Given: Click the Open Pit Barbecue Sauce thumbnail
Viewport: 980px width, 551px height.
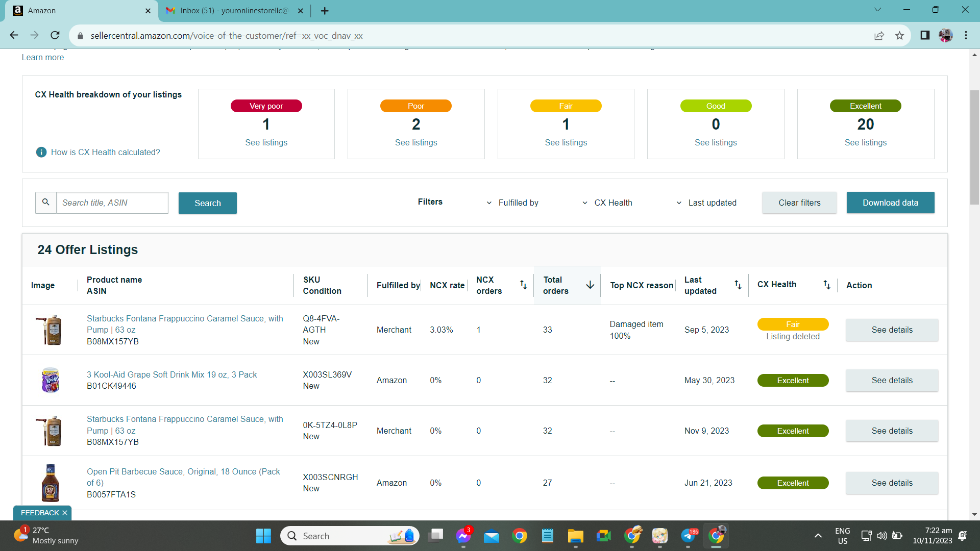Looking at the screenshot, I should (50, 483).
